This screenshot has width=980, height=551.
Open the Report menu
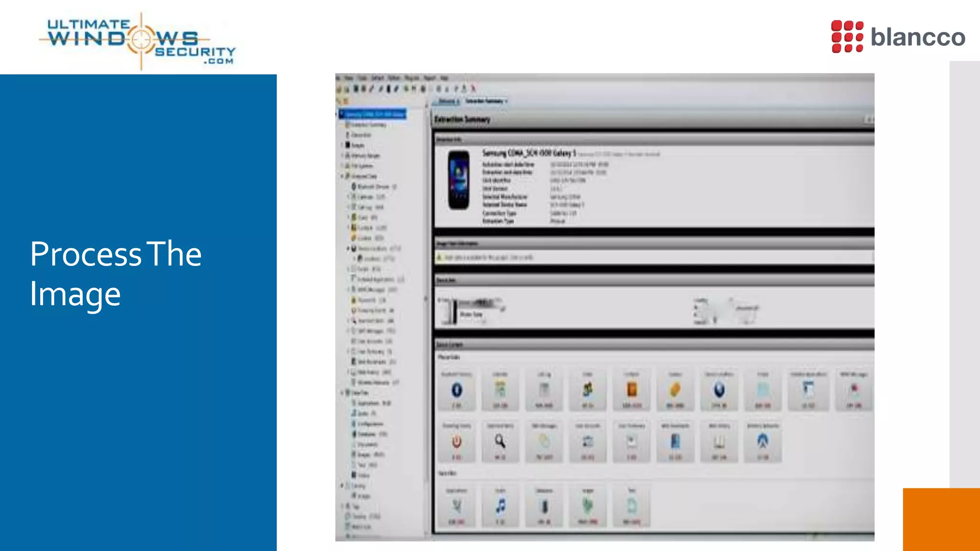(x=430, y=78)
